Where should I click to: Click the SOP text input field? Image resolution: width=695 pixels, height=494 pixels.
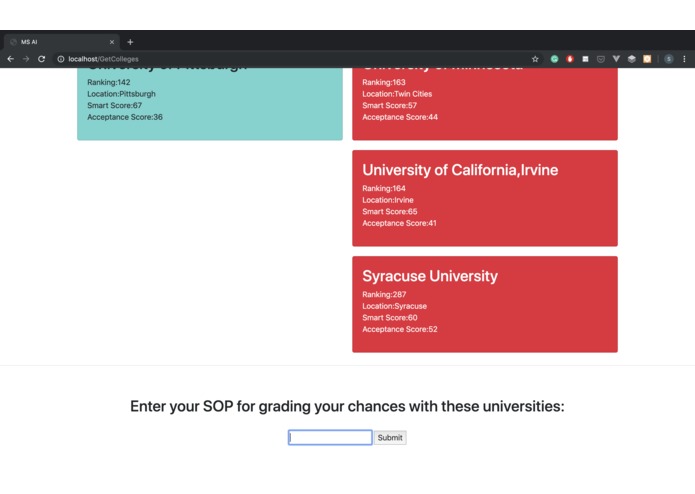[x=330, y=437]
